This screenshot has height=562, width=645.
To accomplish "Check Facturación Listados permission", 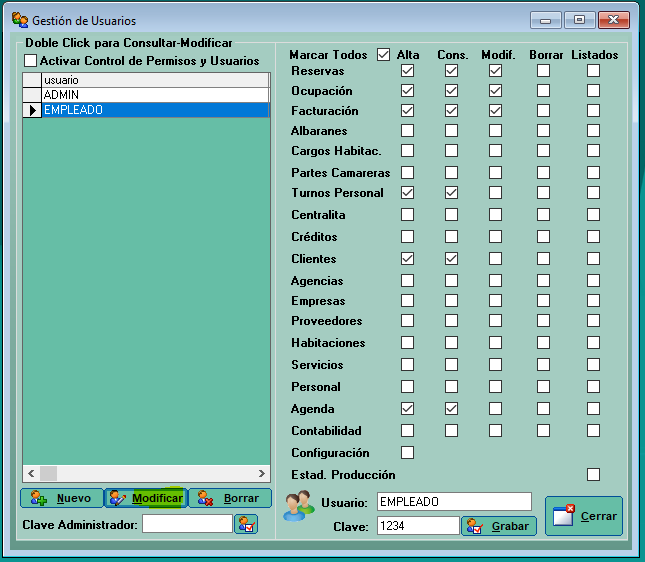I will coord(593,110).
